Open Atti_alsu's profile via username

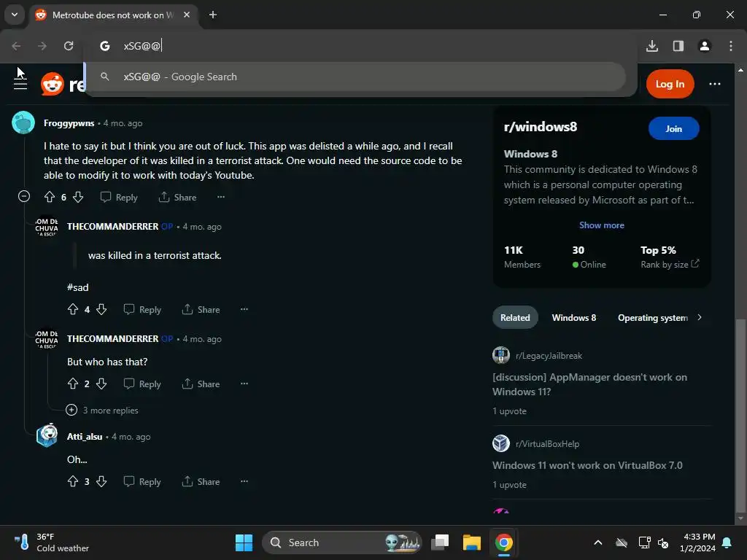(x=85, y=436)
